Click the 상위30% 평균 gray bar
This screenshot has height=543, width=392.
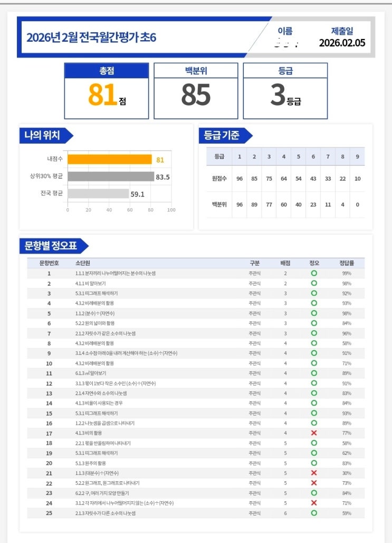point(111,176)
